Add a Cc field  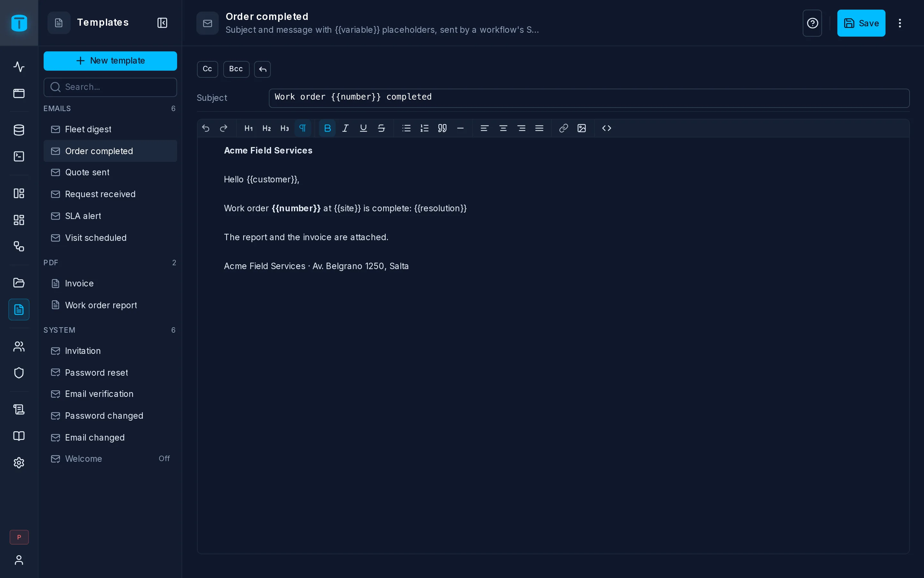click(x=207, y=69)
